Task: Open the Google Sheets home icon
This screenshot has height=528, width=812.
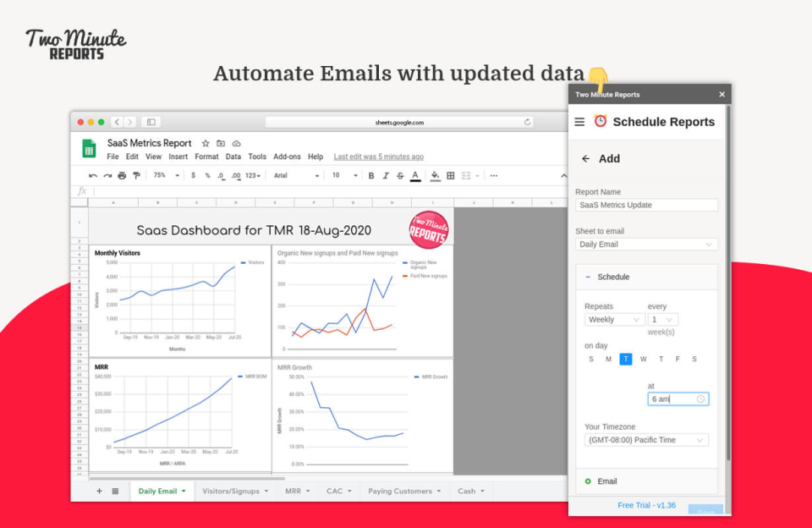Action: point(89,149)
